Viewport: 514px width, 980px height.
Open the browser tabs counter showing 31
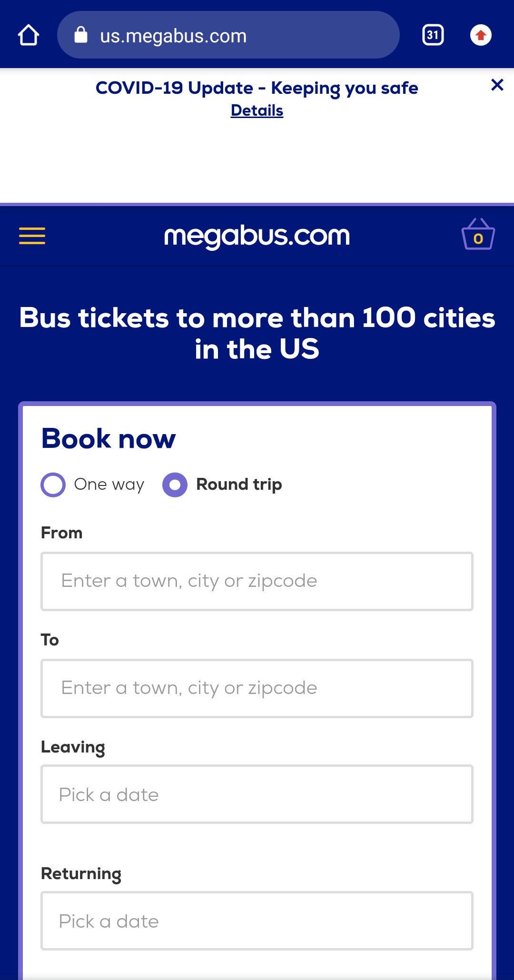(433, 35)
